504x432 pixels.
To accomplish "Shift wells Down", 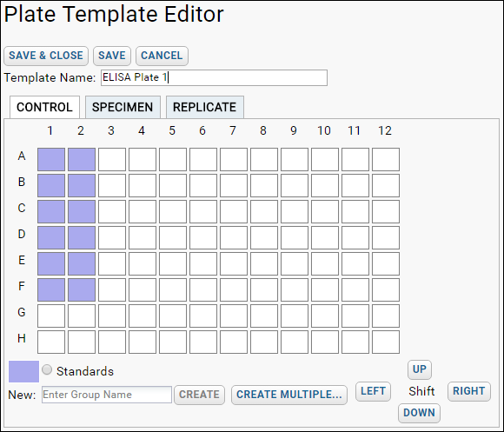I will [x=419, y=413].
